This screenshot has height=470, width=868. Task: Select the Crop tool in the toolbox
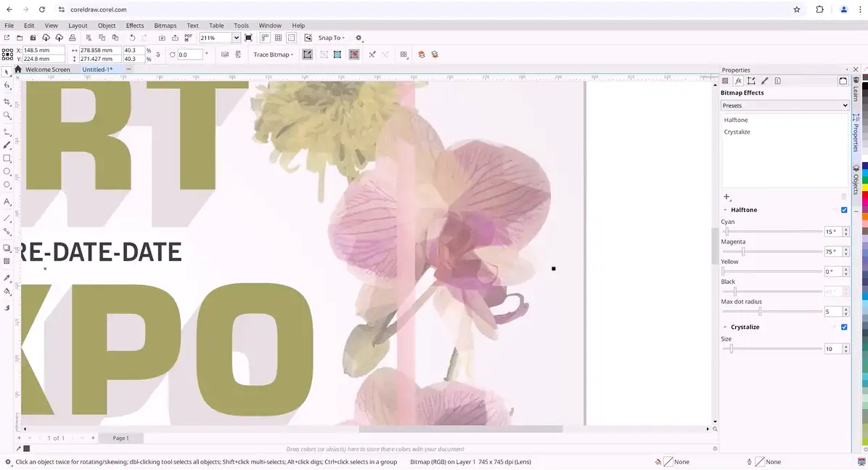click(x=7, y=102)
